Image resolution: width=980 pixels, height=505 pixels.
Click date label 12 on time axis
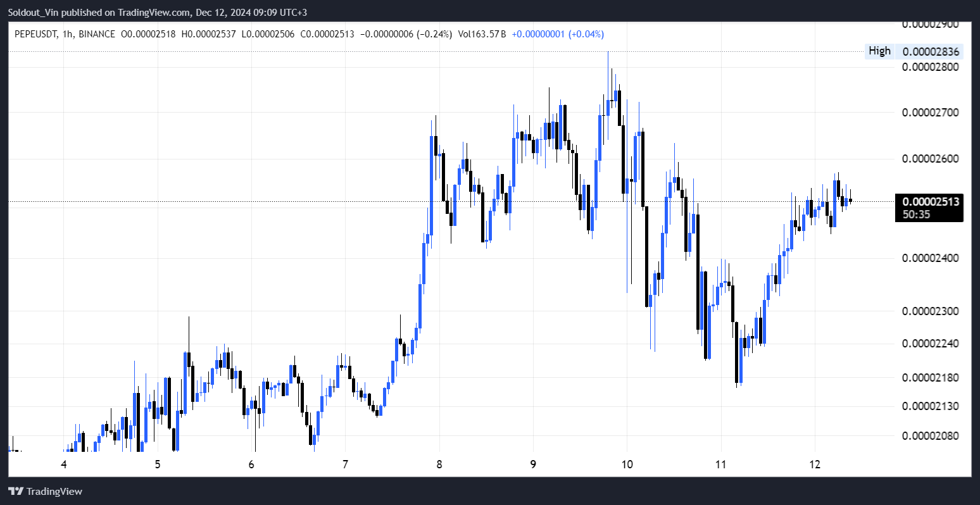[x=815, y=464]
